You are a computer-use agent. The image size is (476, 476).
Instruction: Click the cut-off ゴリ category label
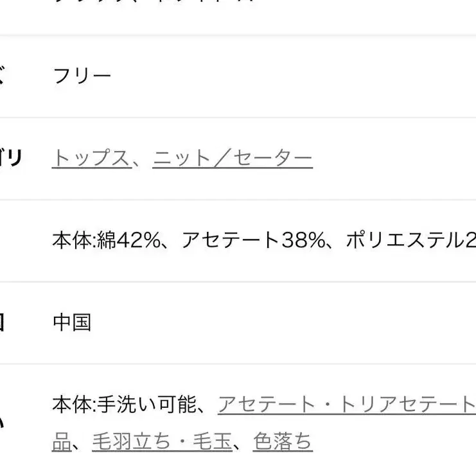tap(10, 158)
